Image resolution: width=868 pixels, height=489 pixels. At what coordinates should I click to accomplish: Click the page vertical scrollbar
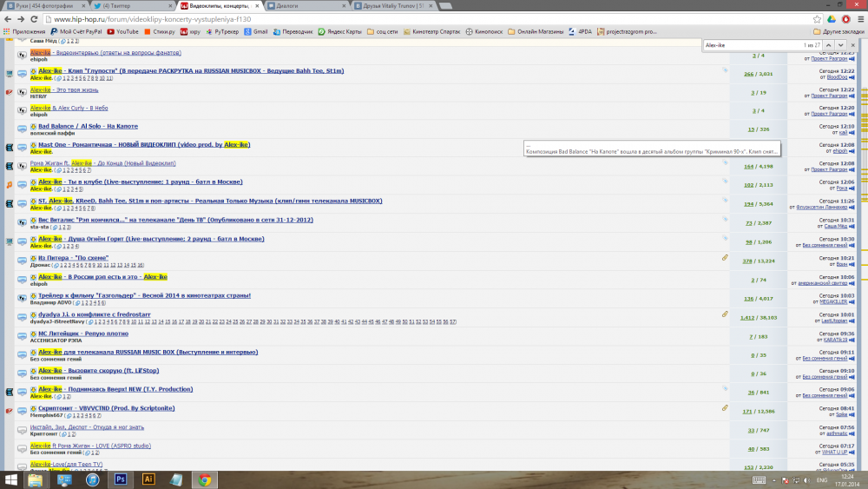(865, 254)
